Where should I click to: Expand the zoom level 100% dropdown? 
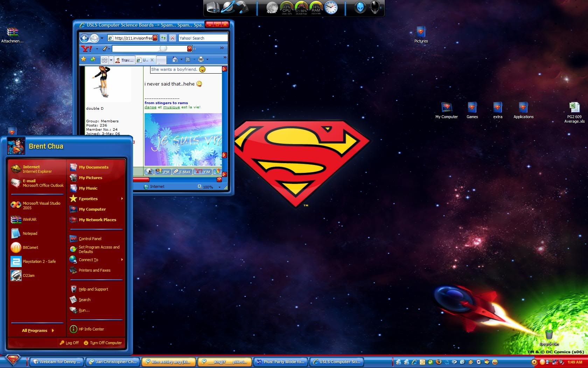pos(219,187)
